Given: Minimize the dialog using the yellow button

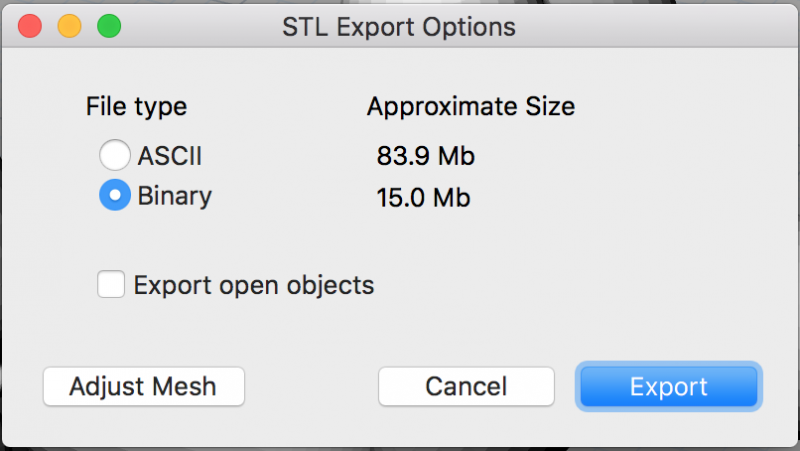Looking at the screenshot, I should point(69,27).
